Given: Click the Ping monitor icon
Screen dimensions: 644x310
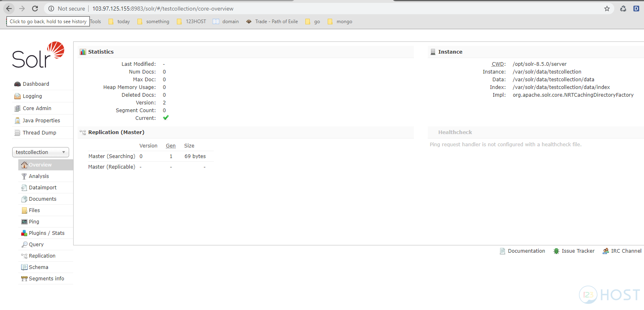Looking at the screenshot, I should coord(24,222).
